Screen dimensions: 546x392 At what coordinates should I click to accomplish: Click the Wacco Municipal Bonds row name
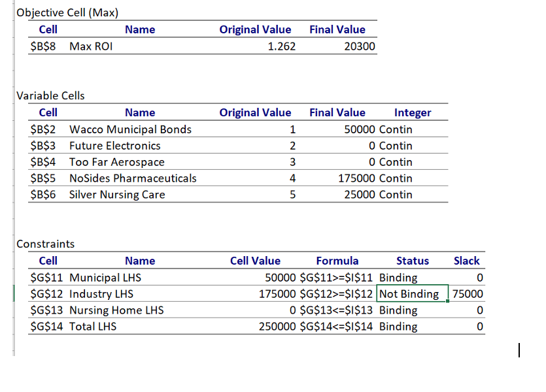point(130,129)
